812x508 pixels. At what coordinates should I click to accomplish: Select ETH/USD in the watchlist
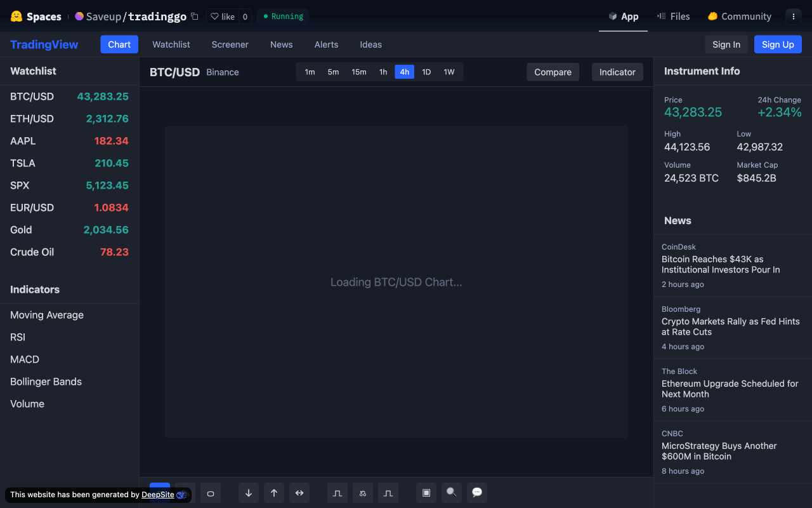(x=69, y=119)
